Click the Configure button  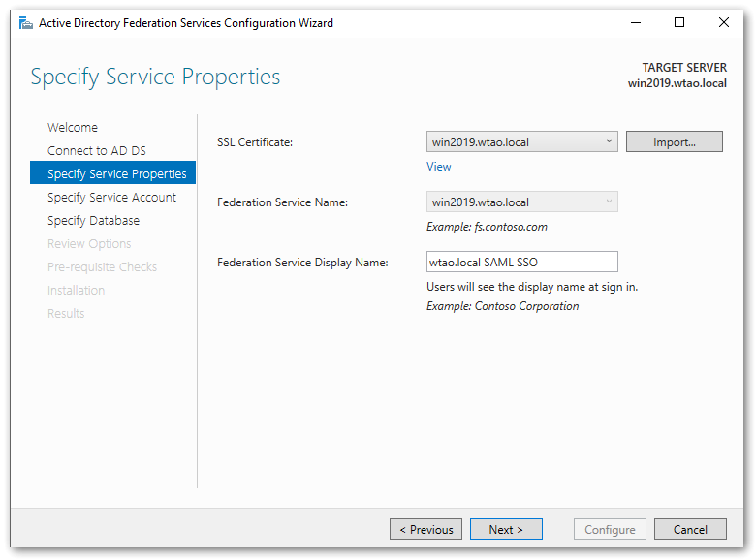[610, 530]
